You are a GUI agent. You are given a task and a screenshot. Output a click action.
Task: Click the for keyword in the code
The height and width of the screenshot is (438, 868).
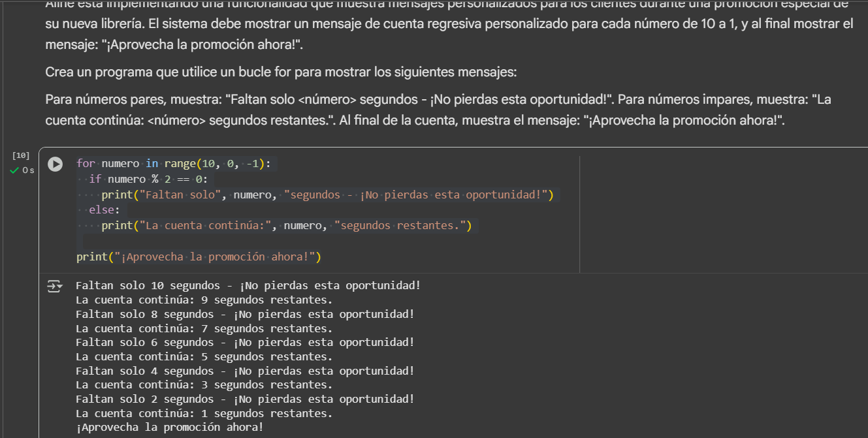(x=85, y=163)
